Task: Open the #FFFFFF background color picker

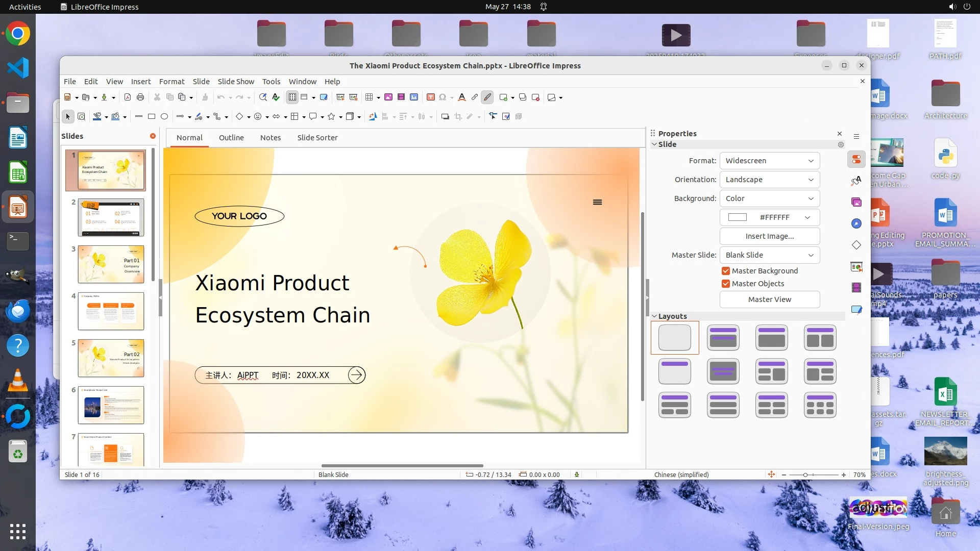Action: tap(769, 217)
